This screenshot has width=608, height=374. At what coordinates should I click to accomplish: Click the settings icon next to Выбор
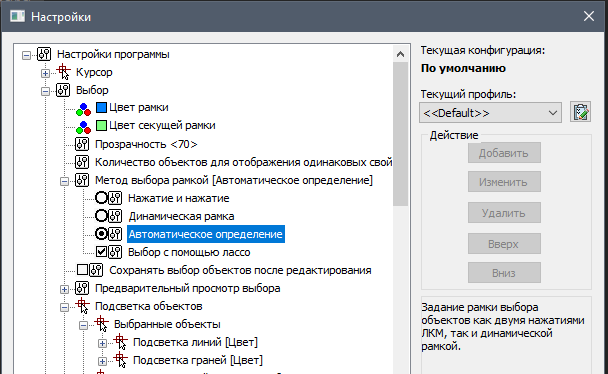(63, 90)
